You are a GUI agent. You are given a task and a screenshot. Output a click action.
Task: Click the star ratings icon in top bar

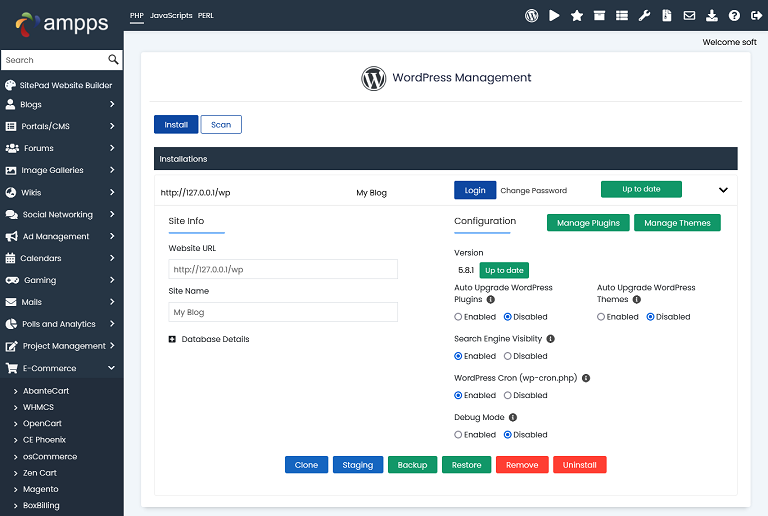click(x=576, y=16)
